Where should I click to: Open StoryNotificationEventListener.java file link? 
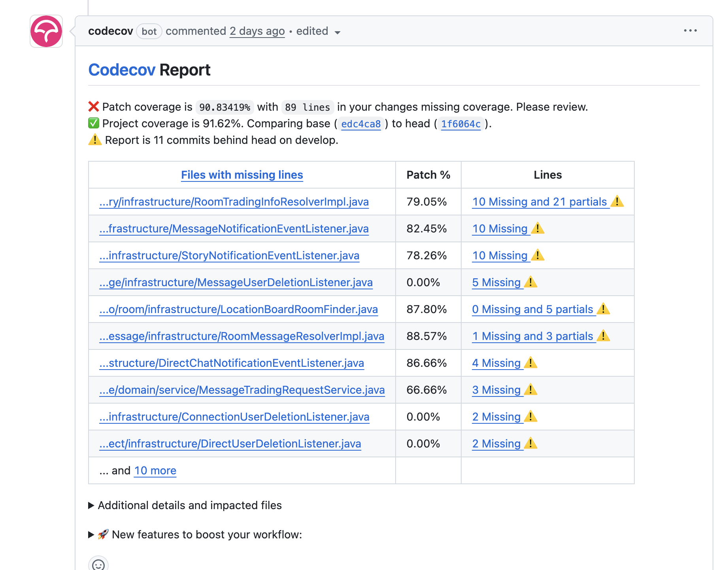click(229, 255)
